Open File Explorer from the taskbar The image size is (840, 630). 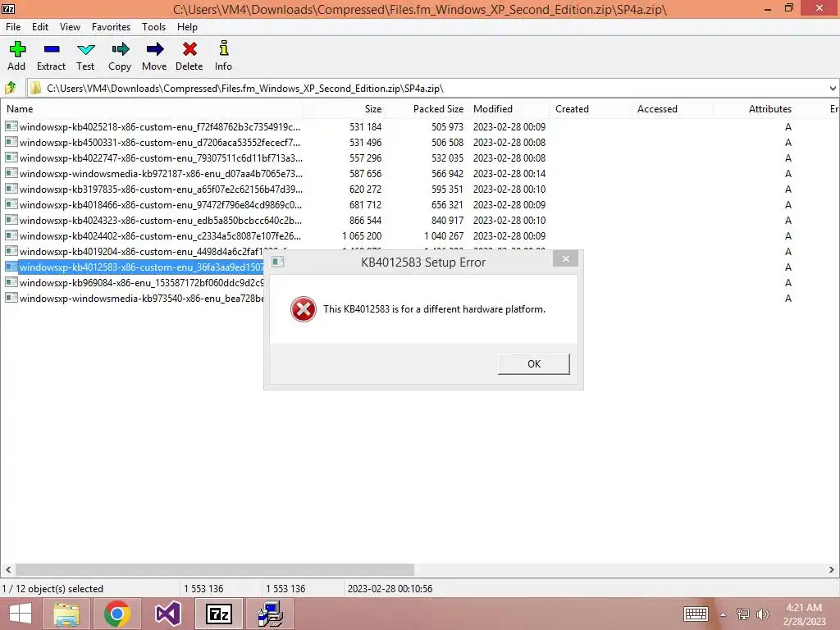(66, 614)
